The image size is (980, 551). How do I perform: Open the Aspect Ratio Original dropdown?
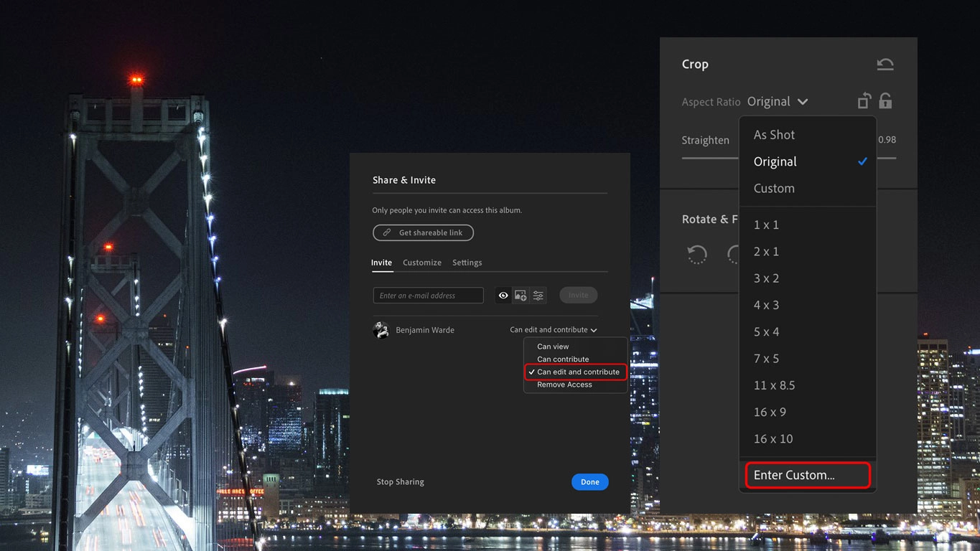778,102
